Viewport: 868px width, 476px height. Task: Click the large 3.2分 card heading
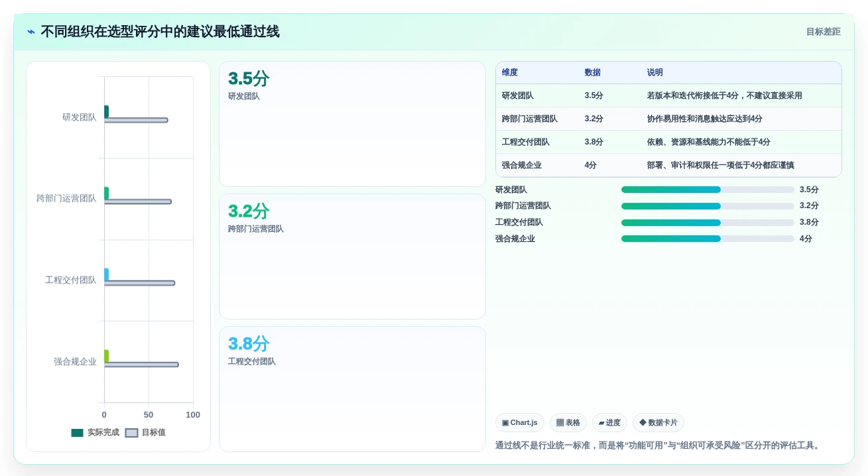click(x=249, y=211)
